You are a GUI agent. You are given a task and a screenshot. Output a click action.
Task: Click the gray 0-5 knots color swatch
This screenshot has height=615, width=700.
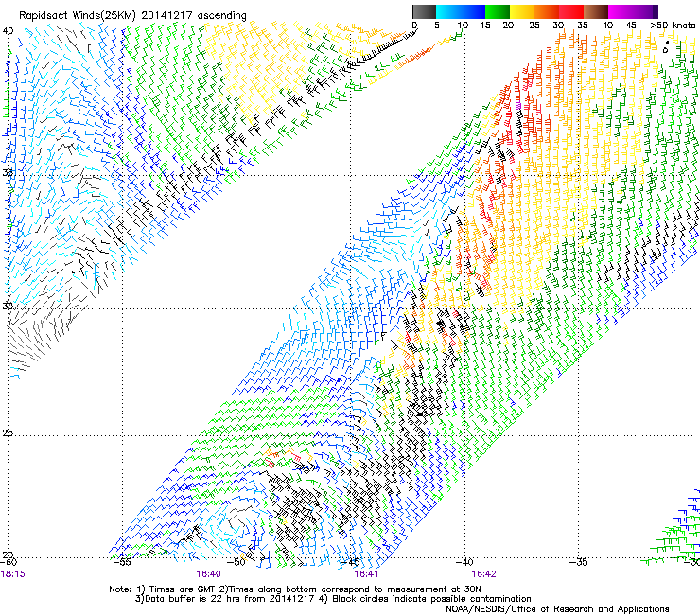[424, 11]
